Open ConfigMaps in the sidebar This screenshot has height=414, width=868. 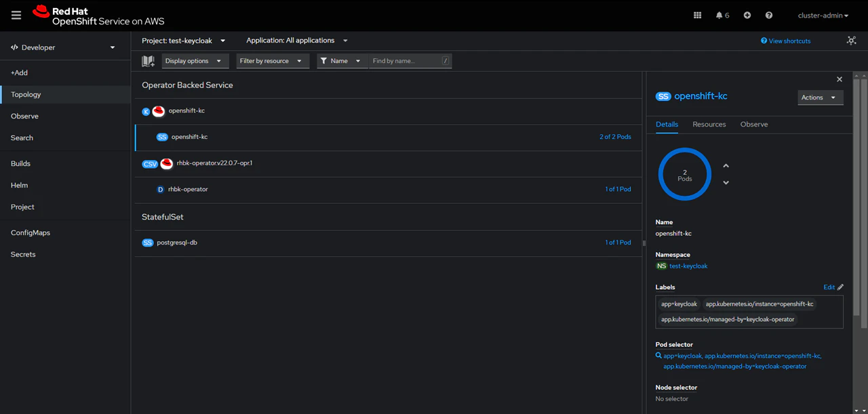[x=65, y=233]
